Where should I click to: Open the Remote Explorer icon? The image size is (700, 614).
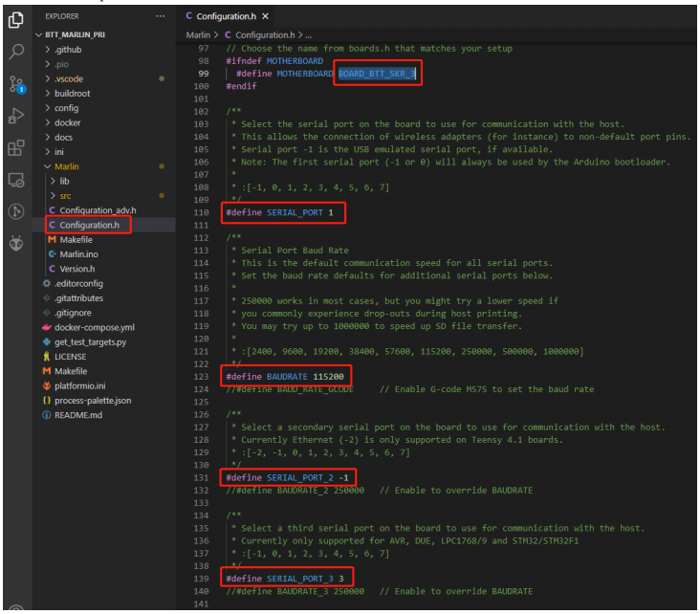[16, 180]
